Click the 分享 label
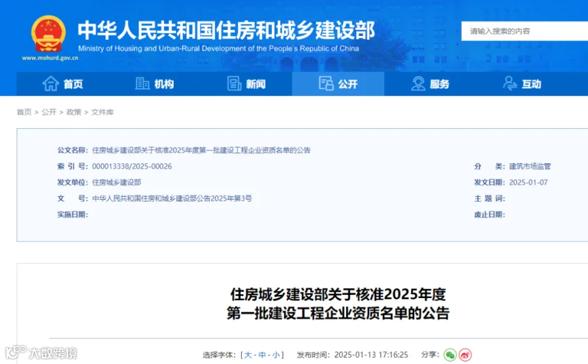Screen dimensions: 588x364 [x=430, y=355]
